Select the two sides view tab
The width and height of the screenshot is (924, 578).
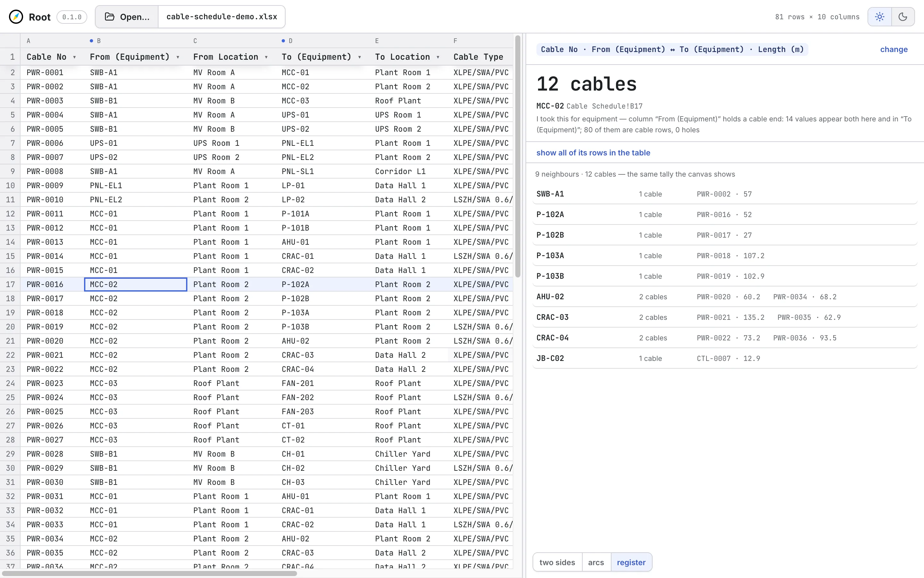557,562
